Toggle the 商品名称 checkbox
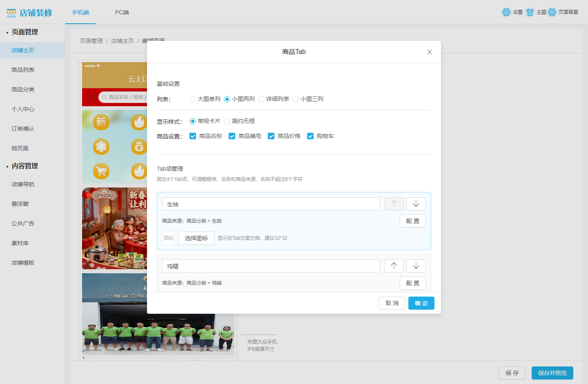The image size is (588, 384). pyautogui.click(x=193, y=136)
